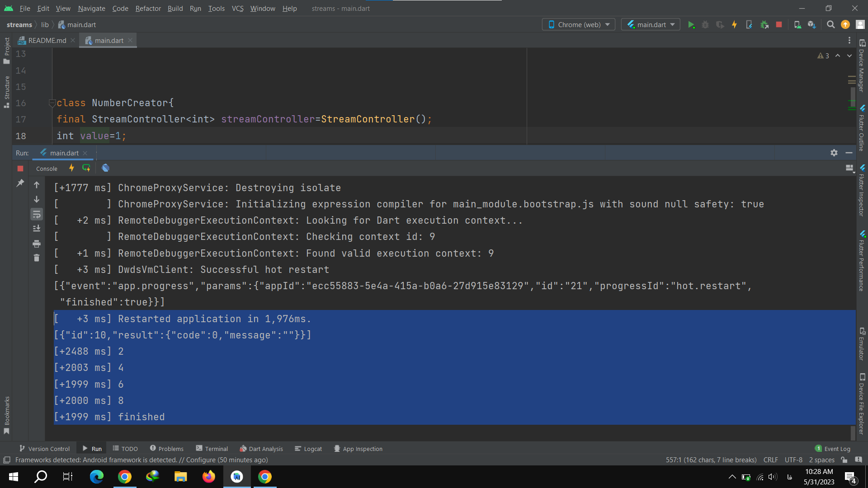Hide the Run tool window with the minus icon
Viewport: 868px width, 488px height.
849,153
